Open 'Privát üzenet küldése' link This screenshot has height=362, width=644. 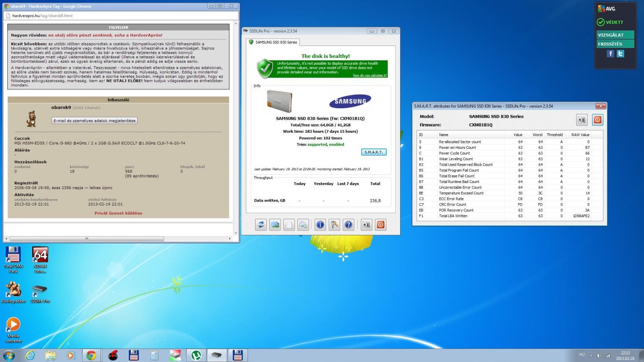point(118,213)
